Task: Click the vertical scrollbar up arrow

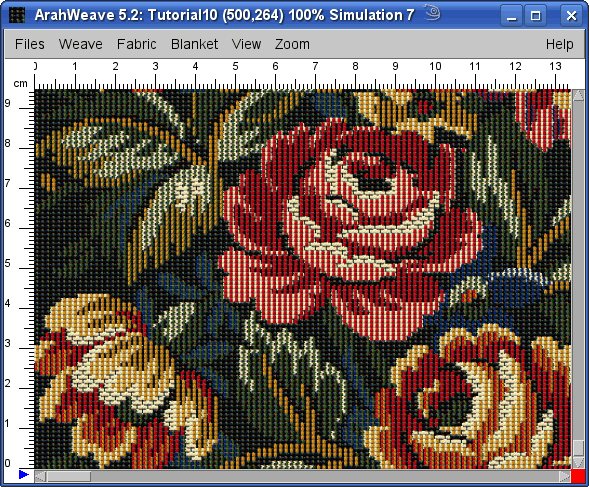Action: pos(578,95)
